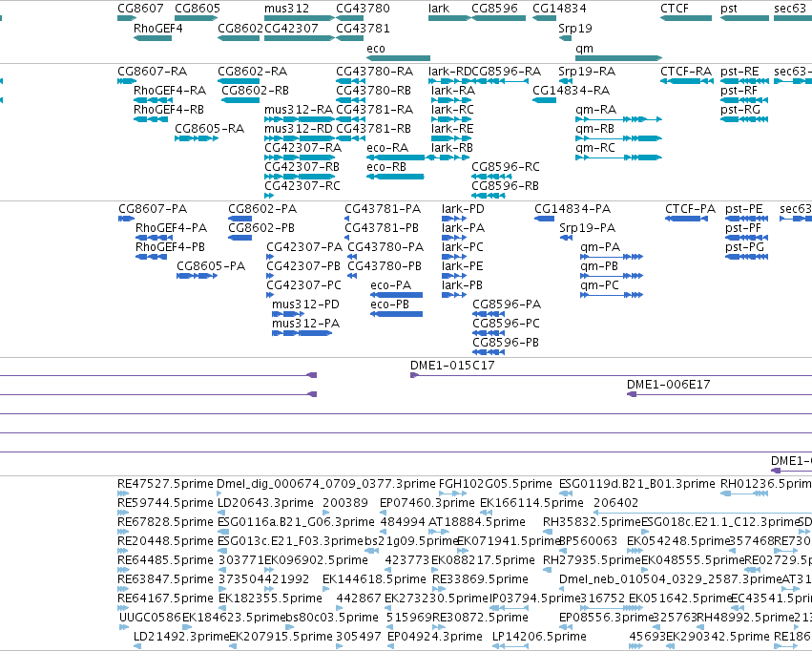Image resolution: width=812 pixels, height=651 pixels.
Task: Click EST LD20643.3prime
Action: click(220, 513)
